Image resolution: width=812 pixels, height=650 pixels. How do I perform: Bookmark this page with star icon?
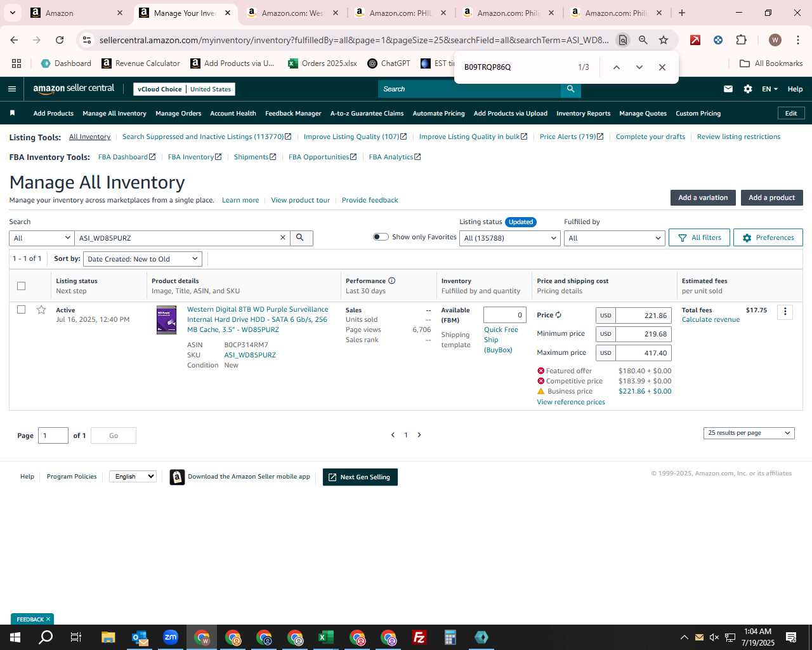pyautogui.click(x=664, y=40)
